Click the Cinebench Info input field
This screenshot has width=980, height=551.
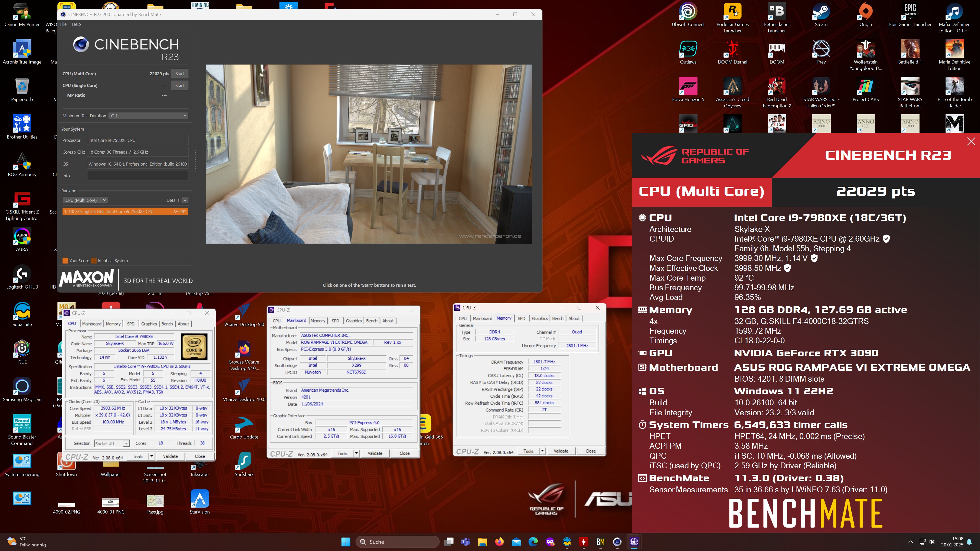coord(138,176)
